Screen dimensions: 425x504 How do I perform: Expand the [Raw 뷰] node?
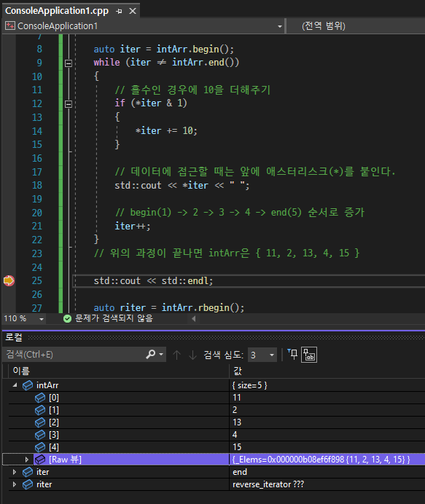coord(27,460)
